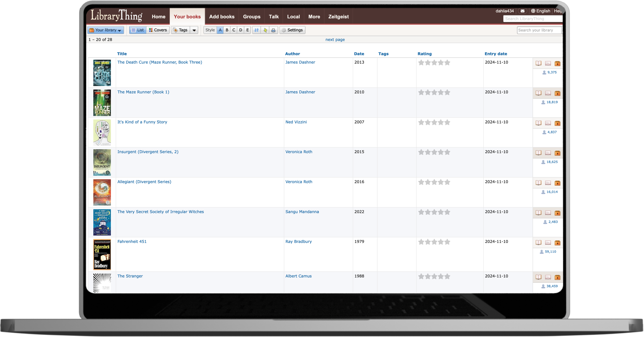Switch to Covers view
The width and height of the screenshot is (644, 337).
point(158,30)
